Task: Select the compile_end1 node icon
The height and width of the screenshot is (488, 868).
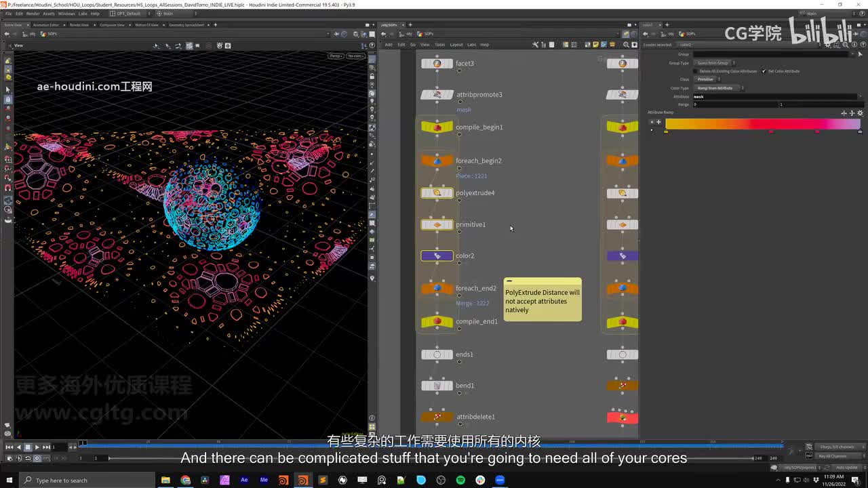Action: (x=437, y=321)
